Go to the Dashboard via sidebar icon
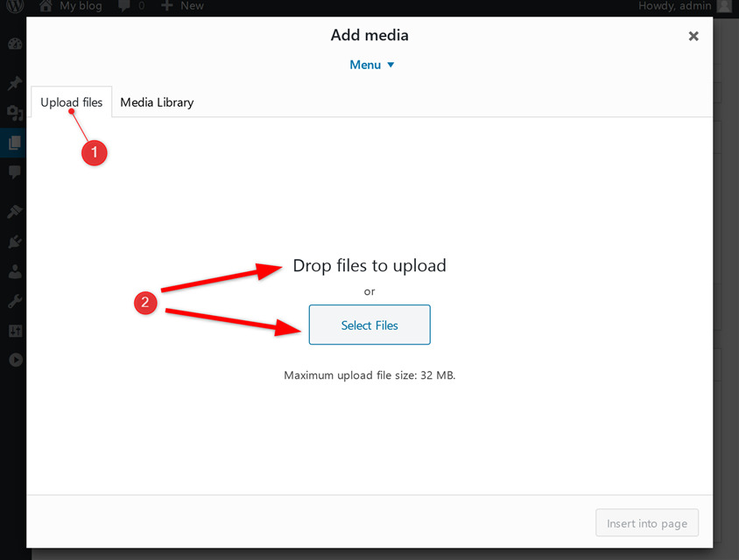 coord(13,43)
